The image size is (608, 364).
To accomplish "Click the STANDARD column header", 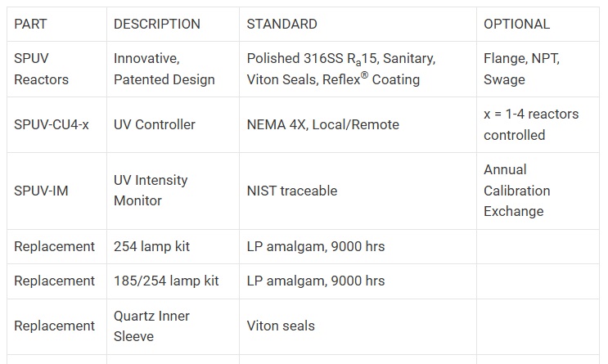I will 281,24.
